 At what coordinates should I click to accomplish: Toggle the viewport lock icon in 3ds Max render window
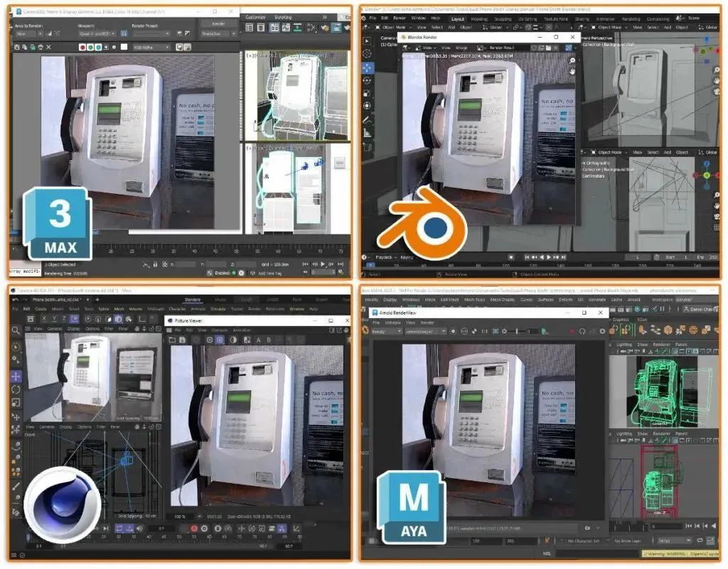click(x=124, y=34)
